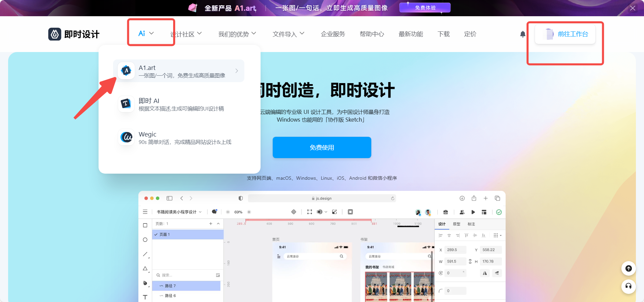Click the browser downloads icon
This screenshot has width=644, height=302.
pyautogui.click(x=462, y=198)
